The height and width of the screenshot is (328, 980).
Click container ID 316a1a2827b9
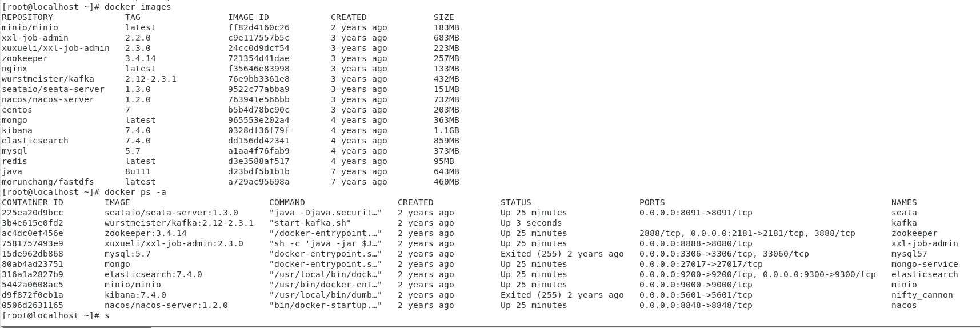pyautogui.click(x=33, y=274)
